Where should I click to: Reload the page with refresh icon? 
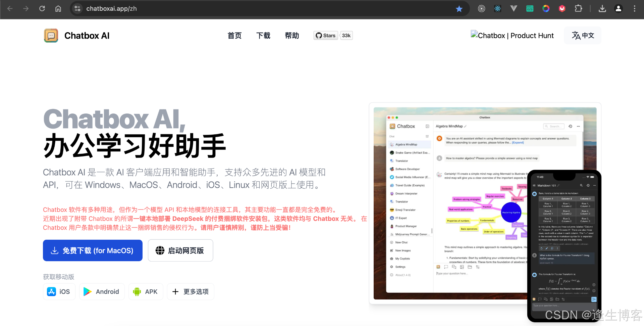(x=42, y=9)
